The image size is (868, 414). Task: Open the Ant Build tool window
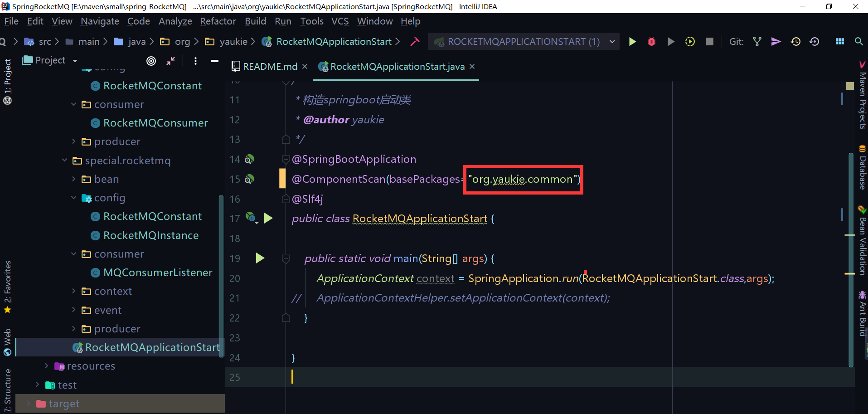point(863,314)
